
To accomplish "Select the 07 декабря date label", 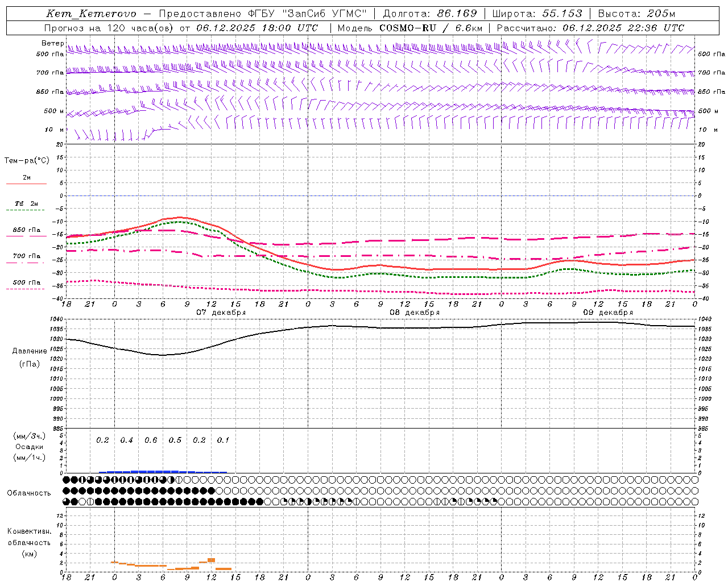I will (221, 313).
